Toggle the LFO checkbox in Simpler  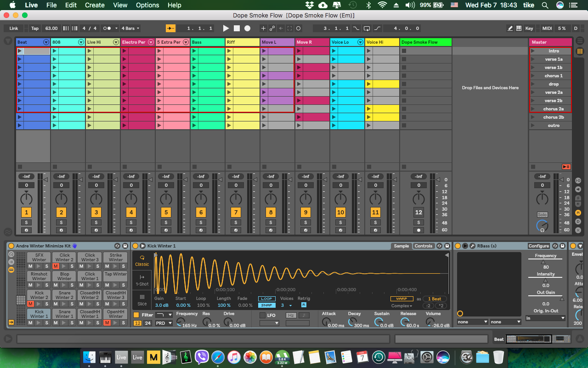coord(262,316)
